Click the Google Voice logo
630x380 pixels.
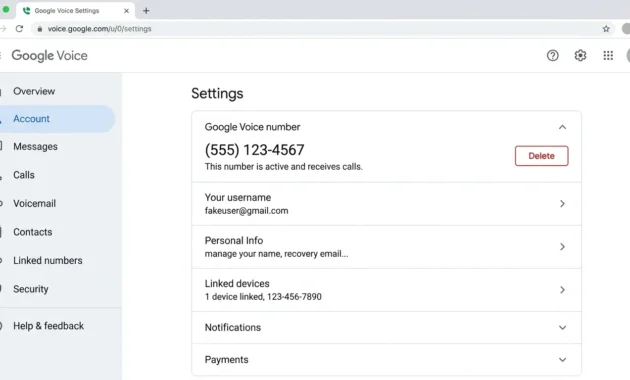click(x=49, y=55)
